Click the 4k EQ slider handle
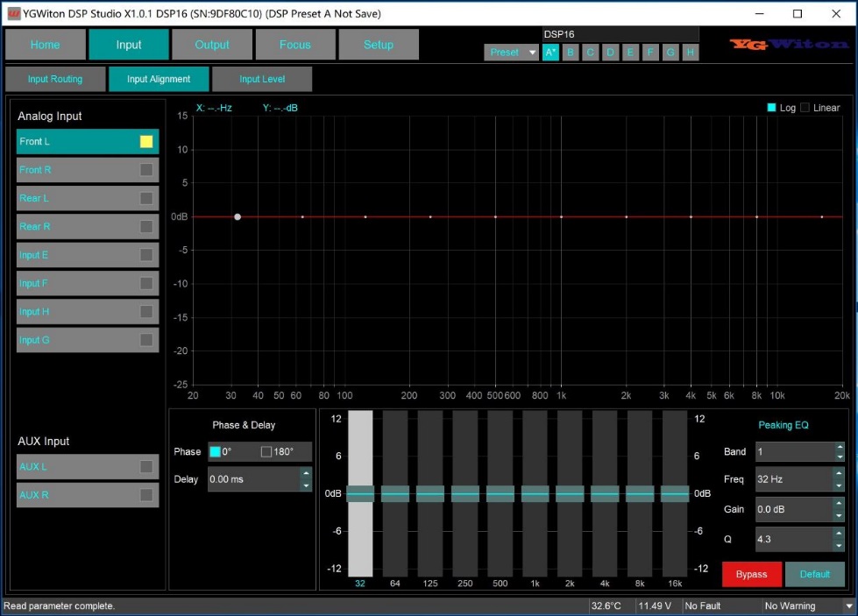 coord(605,494)
